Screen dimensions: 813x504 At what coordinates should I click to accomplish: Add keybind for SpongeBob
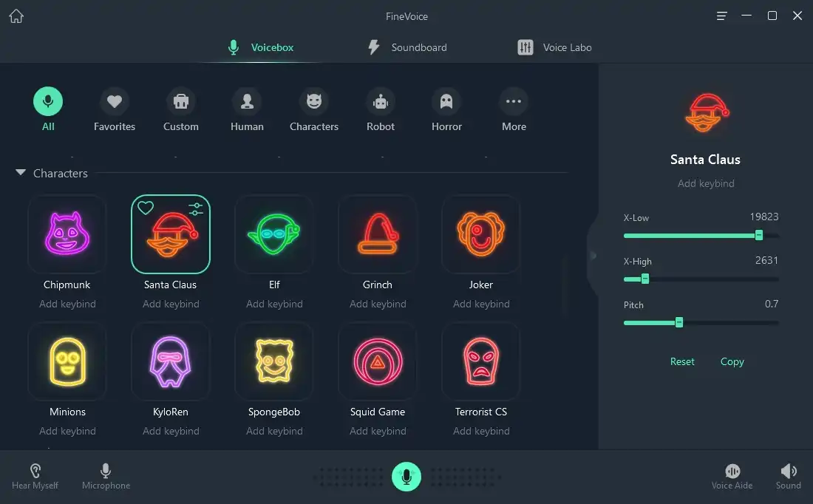tap(274, 431)
